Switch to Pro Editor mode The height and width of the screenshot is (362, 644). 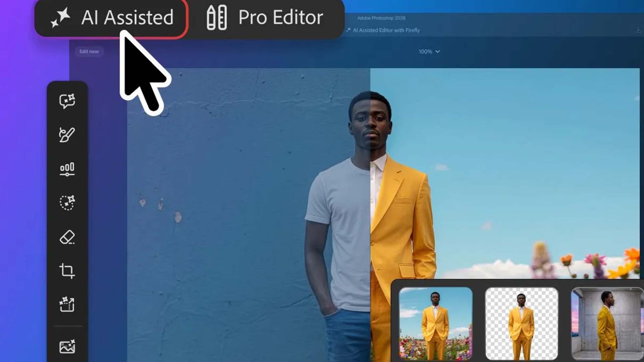[x=265, y=17]
